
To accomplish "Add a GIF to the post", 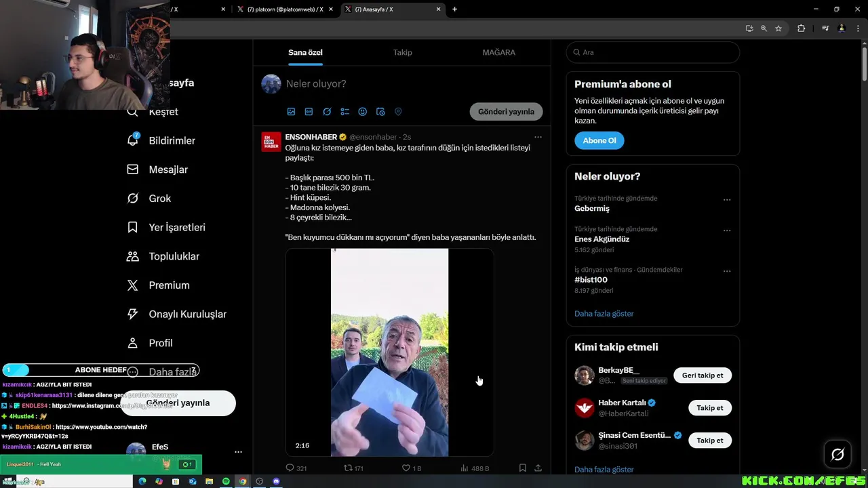I will coord(309,112).
